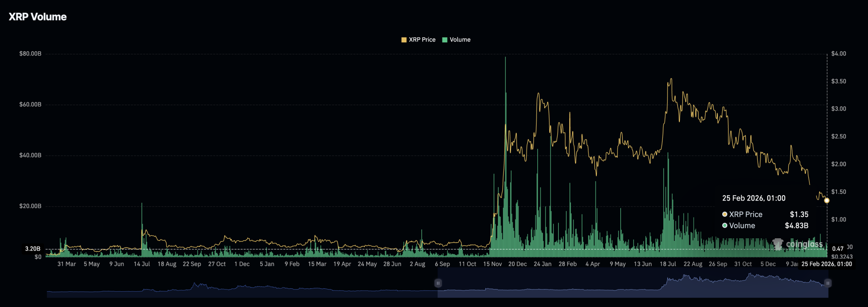Click the "18 Aug" date label
Screen dimensions: 868x307
(167, 264)
